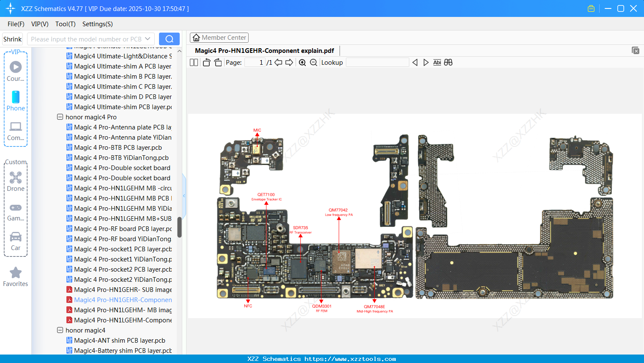Click the XZZ Schematics logo icon
This screenshot has width=644, height=363.
(11, 8)
